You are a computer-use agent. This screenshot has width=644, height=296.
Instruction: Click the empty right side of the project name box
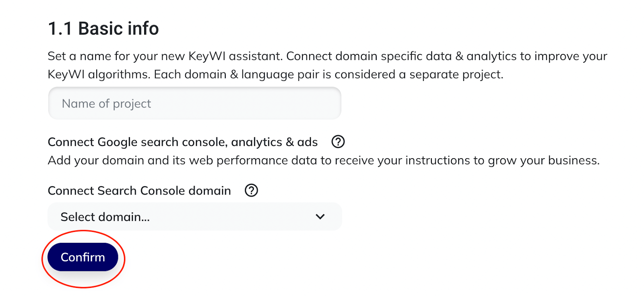click(282, 103)
